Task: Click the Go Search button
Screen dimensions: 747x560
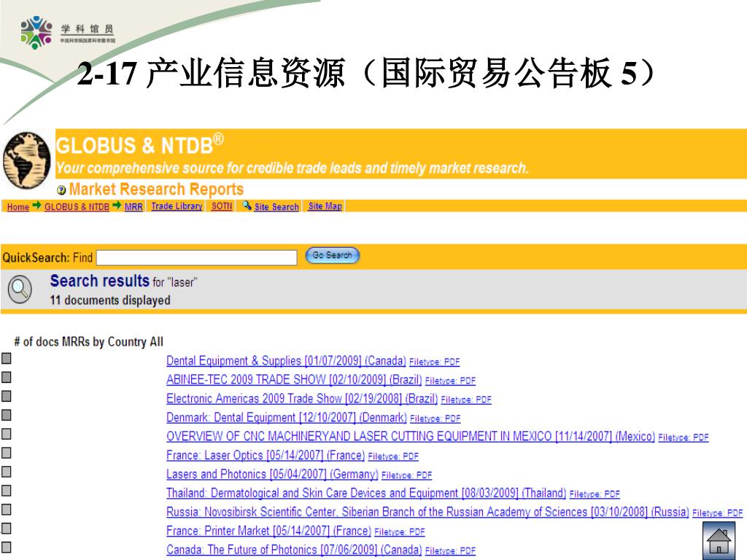Action: click(332, 255)
